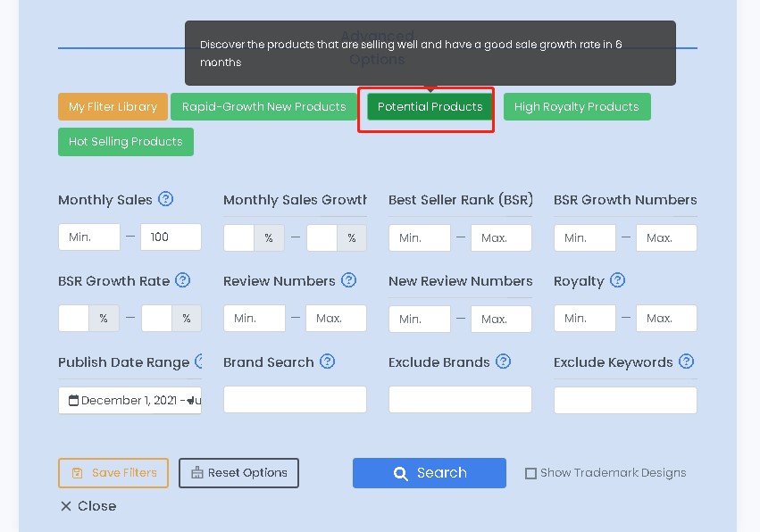Focus BSR Growth Numbers Min field
760x532 pixels.
[x=585, y=238]
